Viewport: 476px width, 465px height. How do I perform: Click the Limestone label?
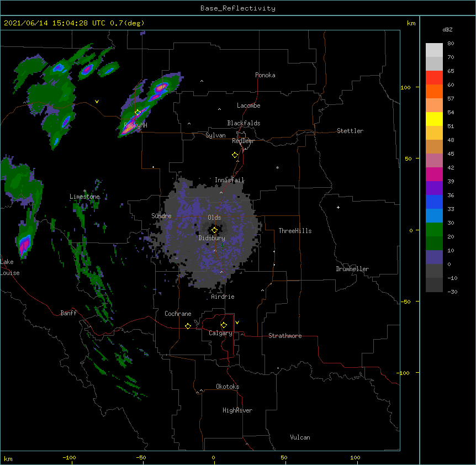[84, 197]
